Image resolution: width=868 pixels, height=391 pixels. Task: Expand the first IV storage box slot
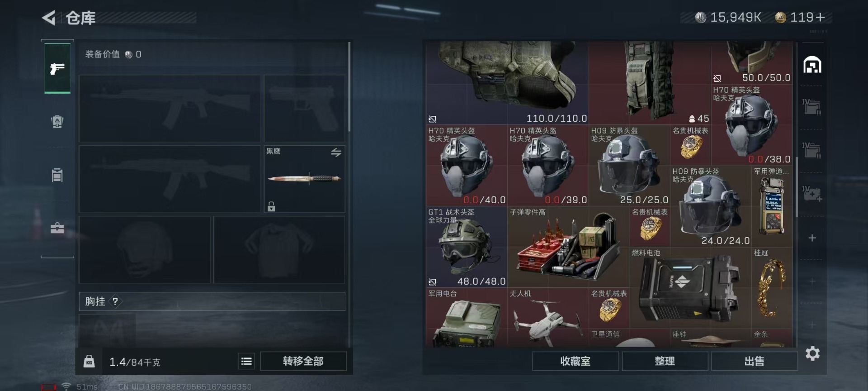click(812, 107)
